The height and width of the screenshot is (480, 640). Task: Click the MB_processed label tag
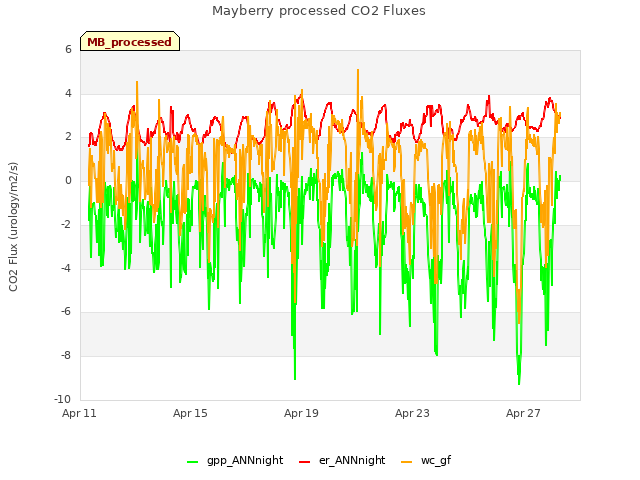(130, 41)
